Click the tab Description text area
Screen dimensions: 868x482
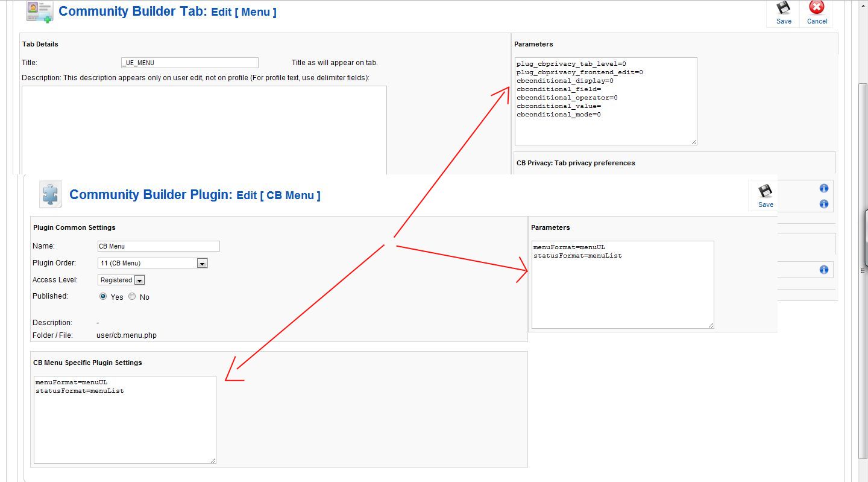click(204, 130)
